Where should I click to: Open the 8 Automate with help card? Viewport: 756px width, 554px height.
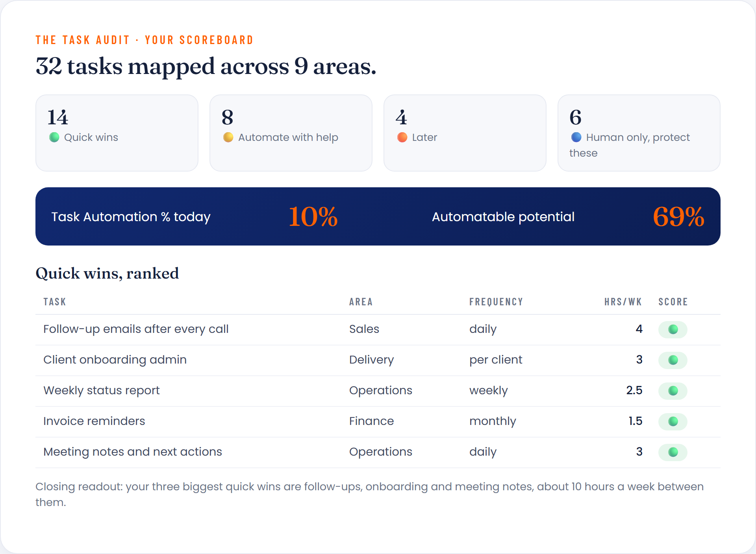[x=291, y=133]
